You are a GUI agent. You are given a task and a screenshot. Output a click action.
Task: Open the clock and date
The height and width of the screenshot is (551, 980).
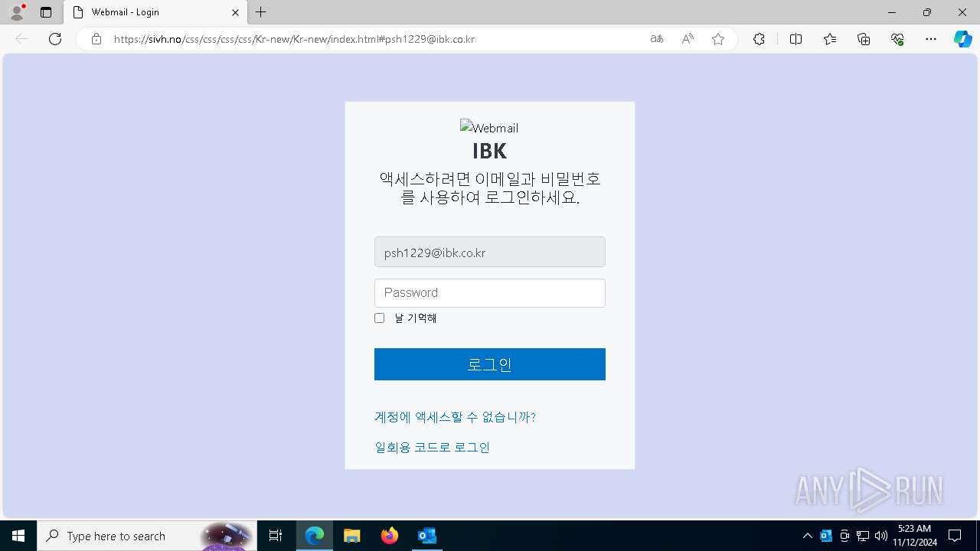point(914,536)
